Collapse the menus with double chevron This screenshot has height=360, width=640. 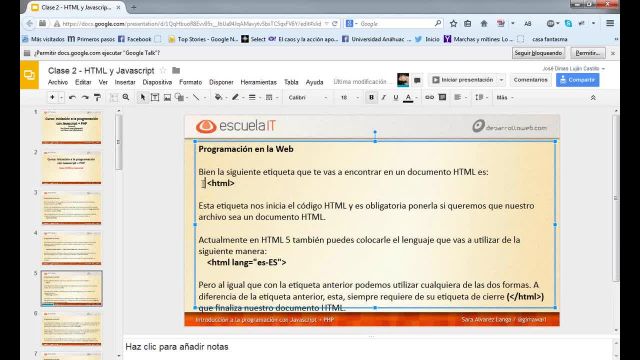(593, 98)
